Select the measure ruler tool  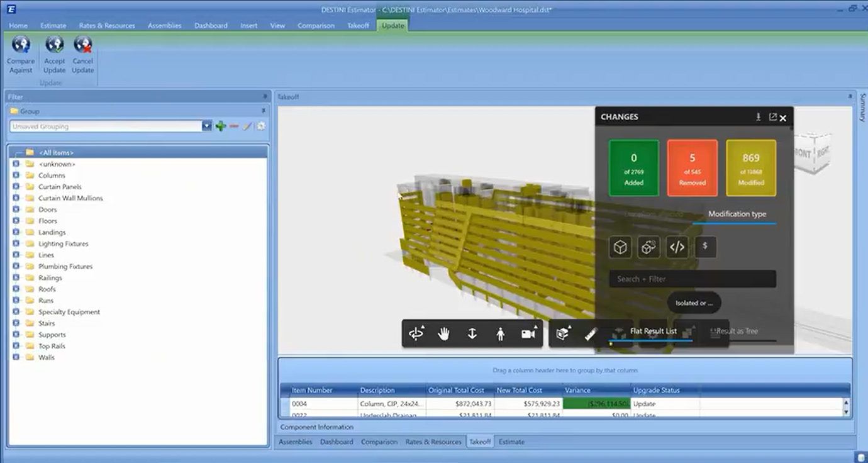tap(591, 334)
